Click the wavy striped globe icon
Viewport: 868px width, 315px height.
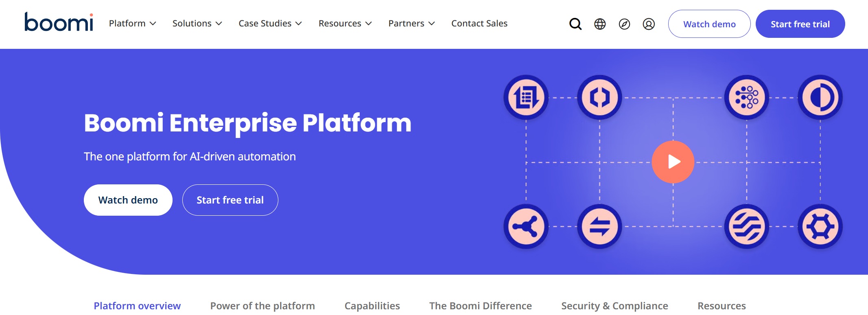747,226
